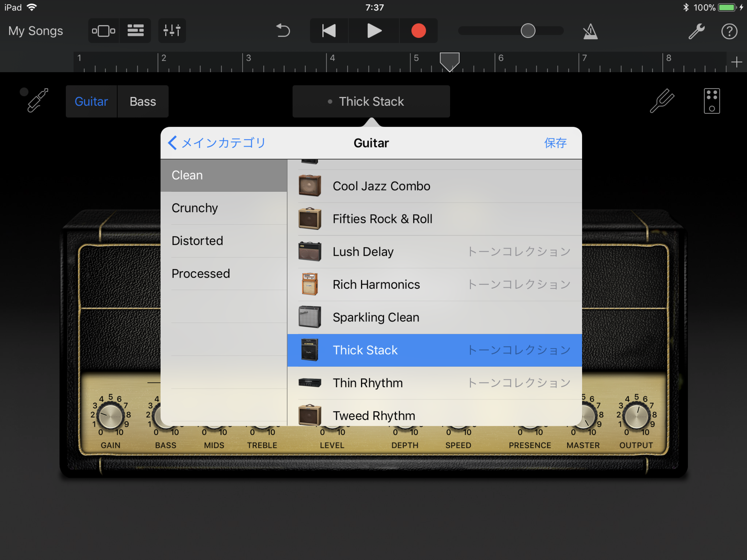Select the Distorted category

tap(224, 241)
